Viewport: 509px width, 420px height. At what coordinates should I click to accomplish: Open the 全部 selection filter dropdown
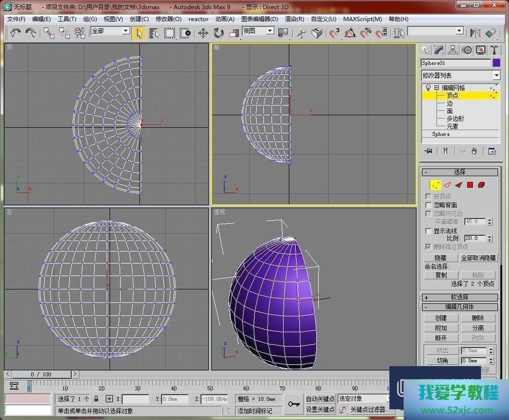coord(125,31)
